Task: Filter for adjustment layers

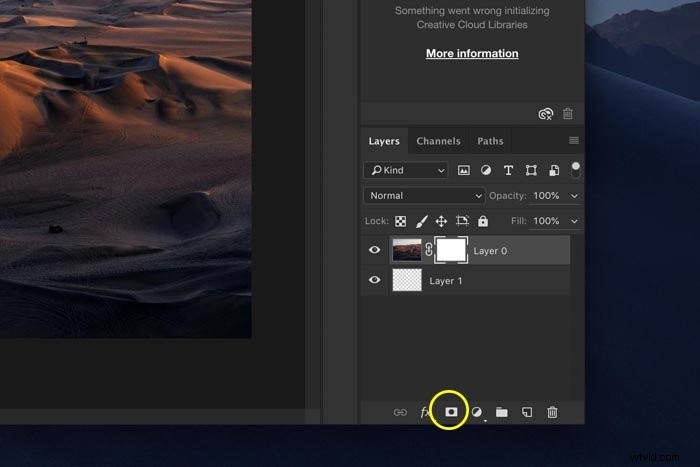Action: (486, 170)
